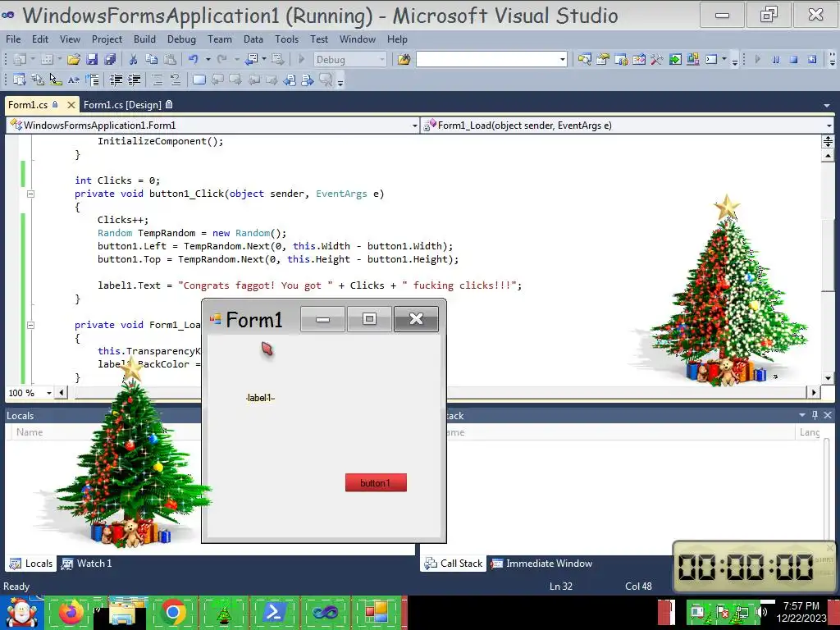Open Firefox from the taskbar

71,612
